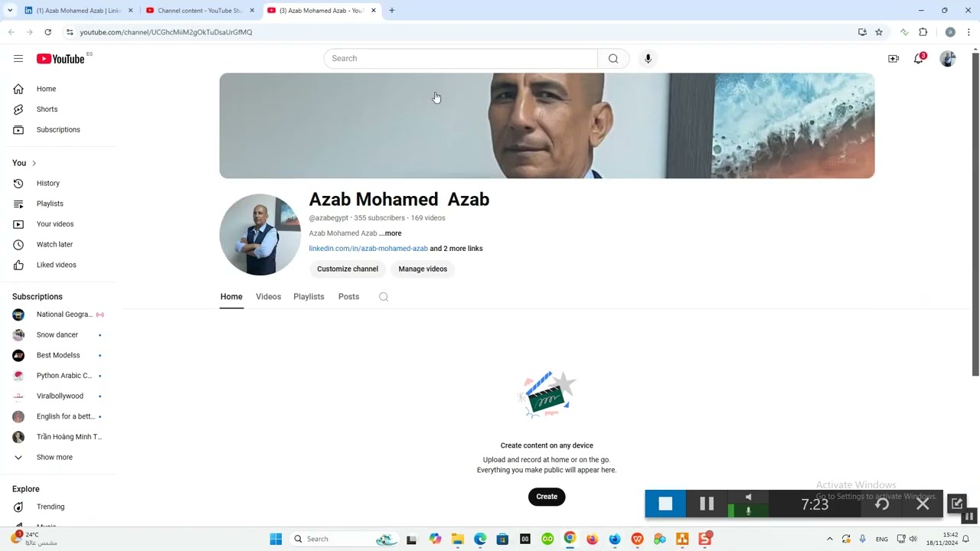
Task: Open File Explorer from the taskbar
Action: click(x=457, y=539)
